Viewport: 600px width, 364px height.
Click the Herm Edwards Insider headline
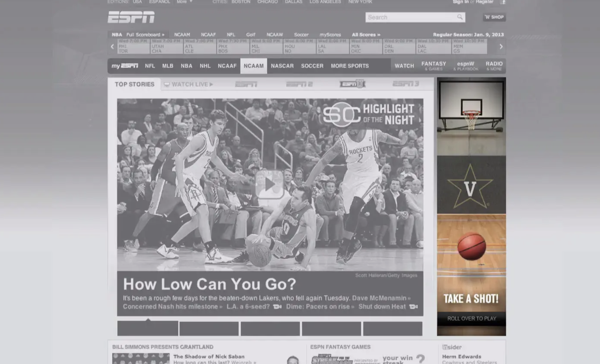point(462,357)
